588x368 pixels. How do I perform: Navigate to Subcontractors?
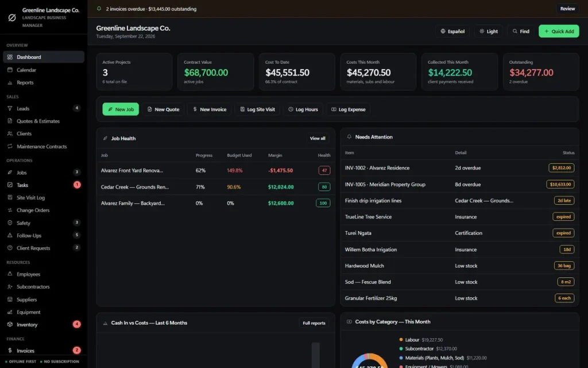44,287
